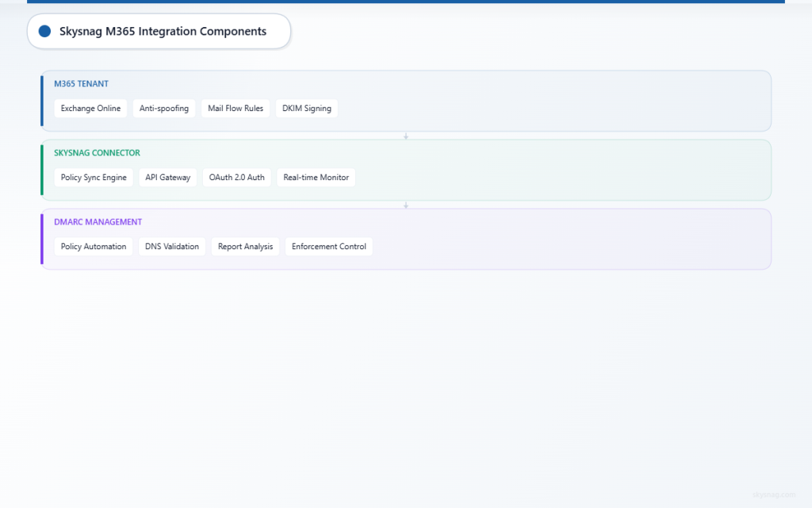Click the Policy Sync Engine chip
Image resolution: width=812 pixels, height=508 pixels.
(94, 177)
